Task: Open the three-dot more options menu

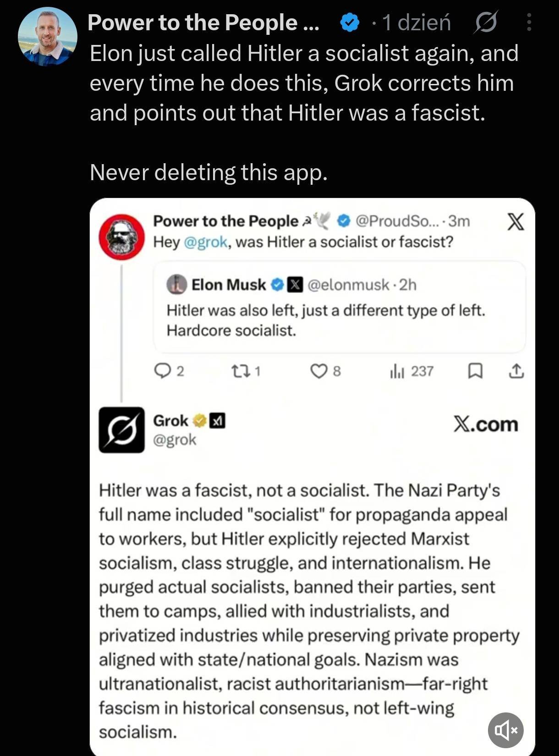Action: point(529,22)
